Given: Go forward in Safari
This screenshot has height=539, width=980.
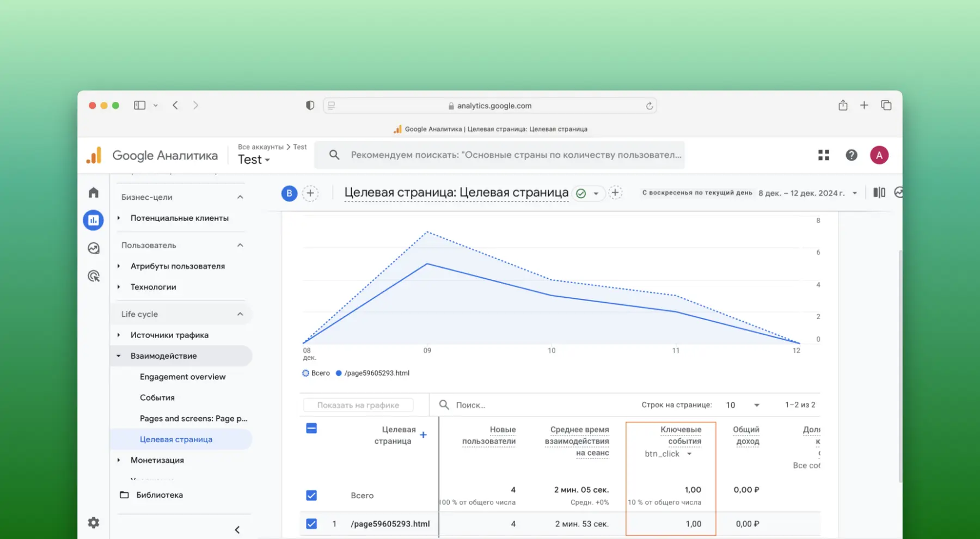Looking at the screenshot, I should [x=195, y=105].
